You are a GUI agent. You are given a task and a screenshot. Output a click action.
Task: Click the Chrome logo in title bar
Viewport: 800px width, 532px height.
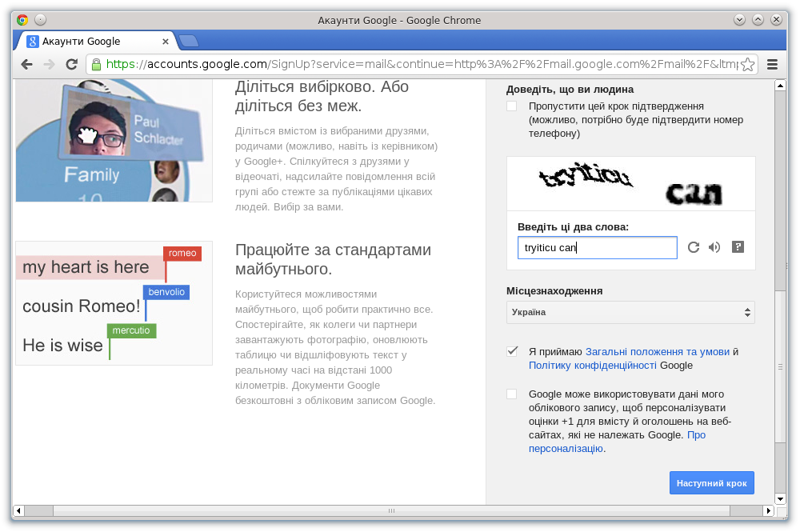[22, 20]
